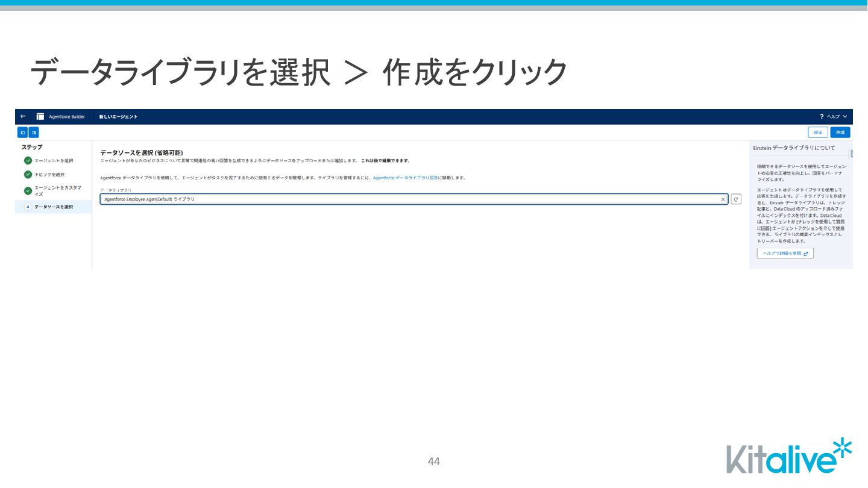The height and width of the screenshot is (488, 868).
Task: Open the Agentforce データライブラリ設定 link
Action: [x=406, y=178]
